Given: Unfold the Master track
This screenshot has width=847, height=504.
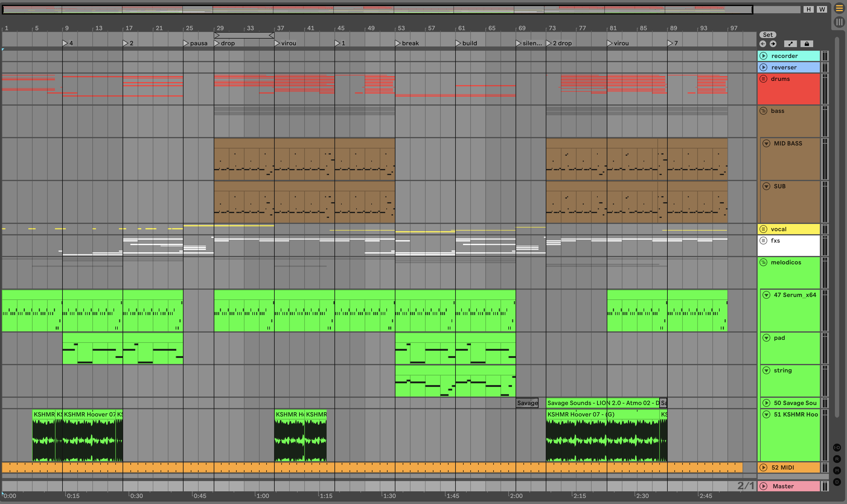Looking at the screenshot, I should 763,486.
